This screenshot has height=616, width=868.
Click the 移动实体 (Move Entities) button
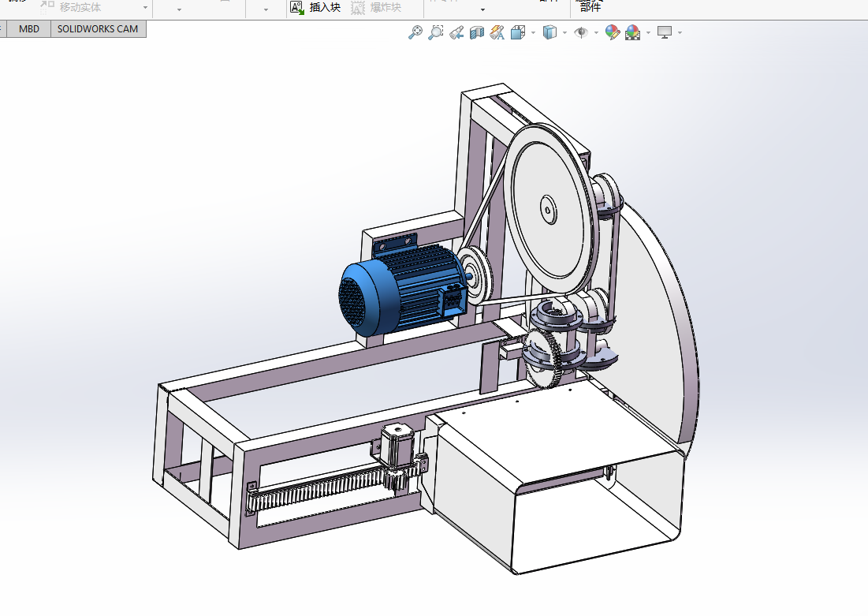click(x=71, y=7)
